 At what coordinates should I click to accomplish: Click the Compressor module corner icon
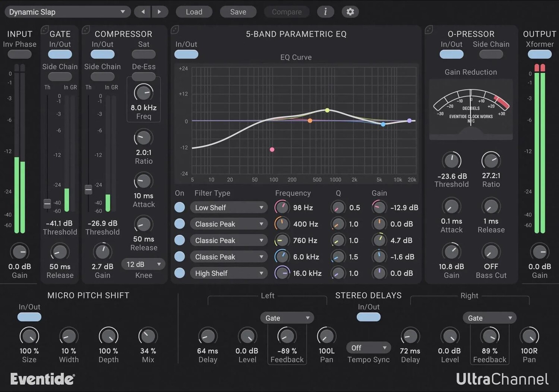click(x=86, y=29)
